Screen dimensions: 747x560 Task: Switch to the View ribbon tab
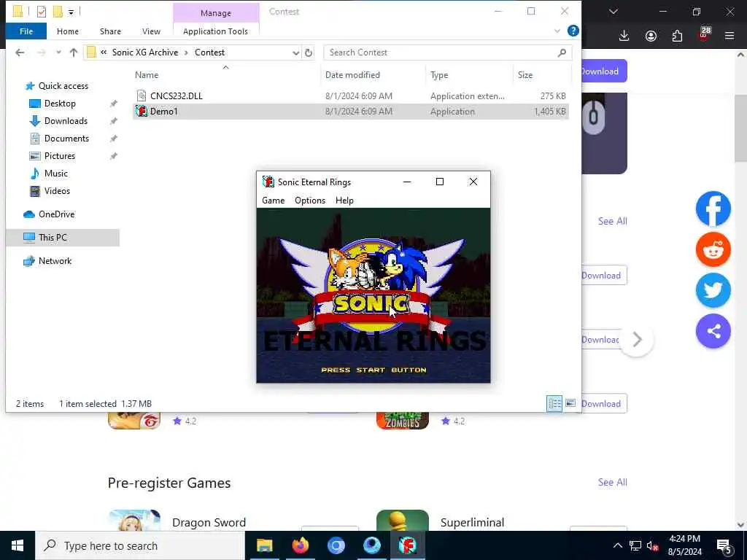point(151,31)
